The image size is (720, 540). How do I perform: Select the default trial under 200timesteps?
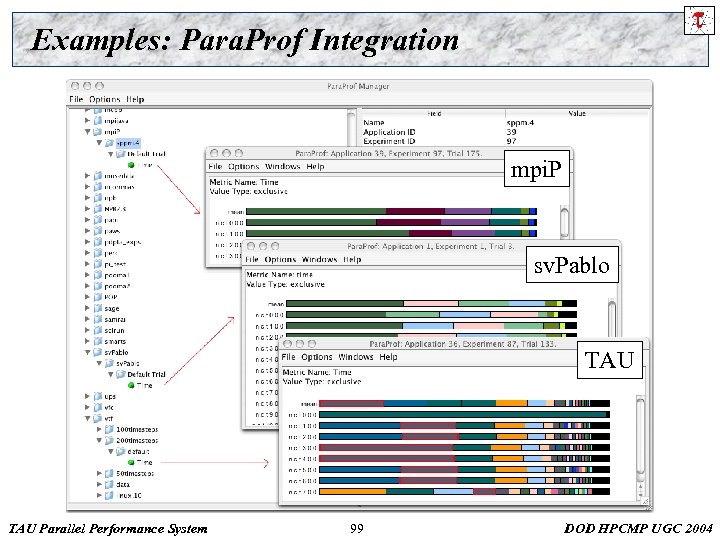[138, 451]
